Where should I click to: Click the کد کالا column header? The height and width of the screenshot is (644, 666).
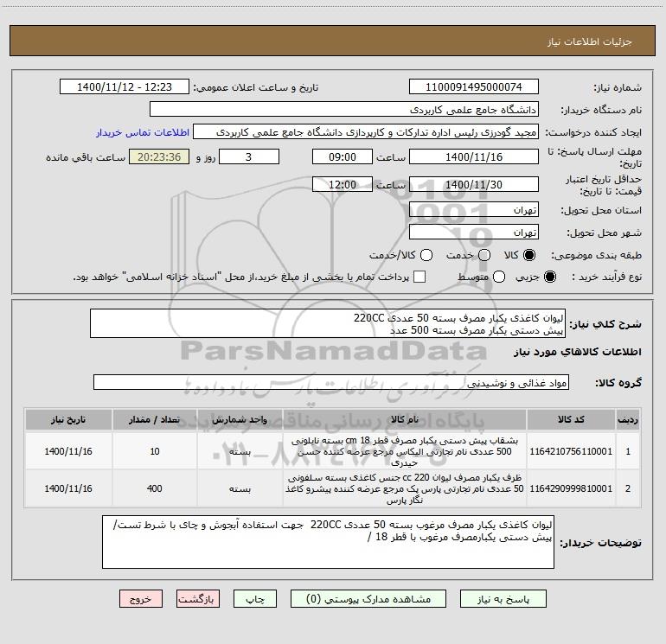pos(571,419)
